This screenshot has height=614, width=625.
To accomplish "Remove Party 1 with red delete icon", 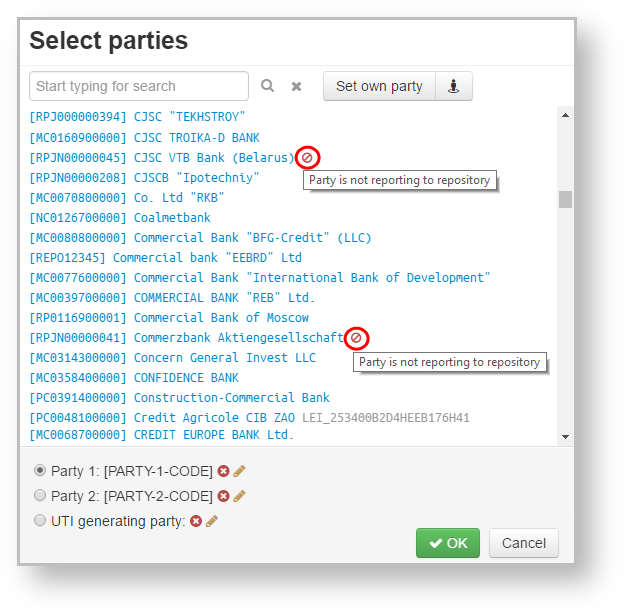I will pos(224,471).
